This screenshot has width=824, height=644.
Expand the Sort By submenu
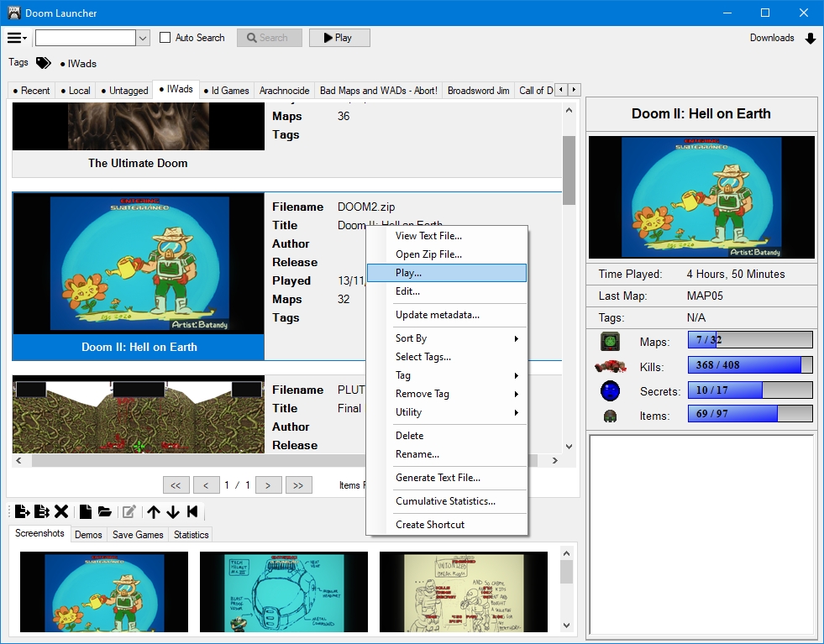(446, 338)
